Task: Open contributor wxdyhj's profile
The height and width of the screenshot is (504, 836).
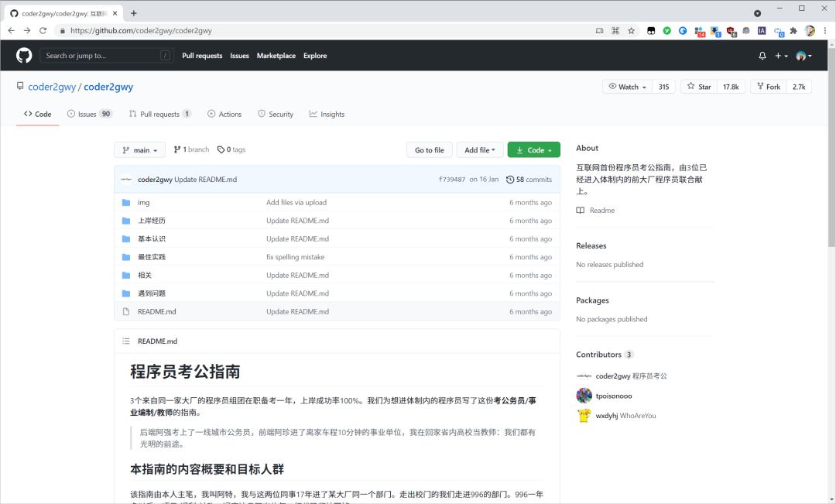Action: (607, 416)
